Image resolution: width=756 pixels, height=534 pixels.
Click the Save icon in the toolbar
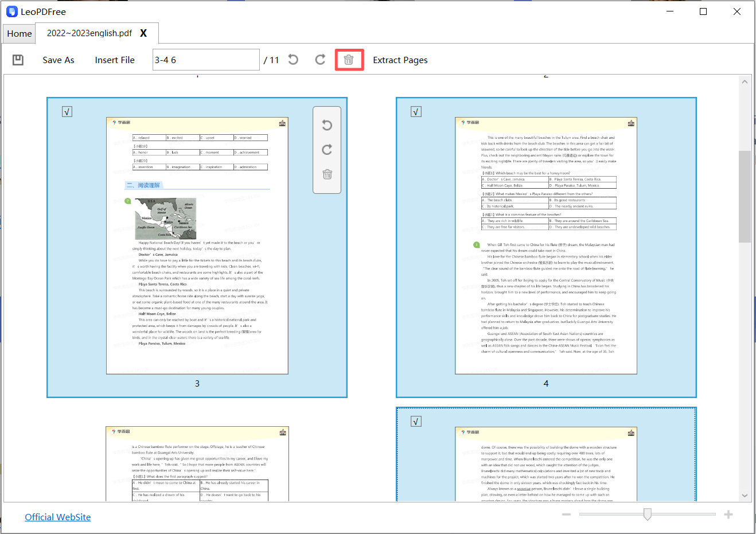point(18,60)
